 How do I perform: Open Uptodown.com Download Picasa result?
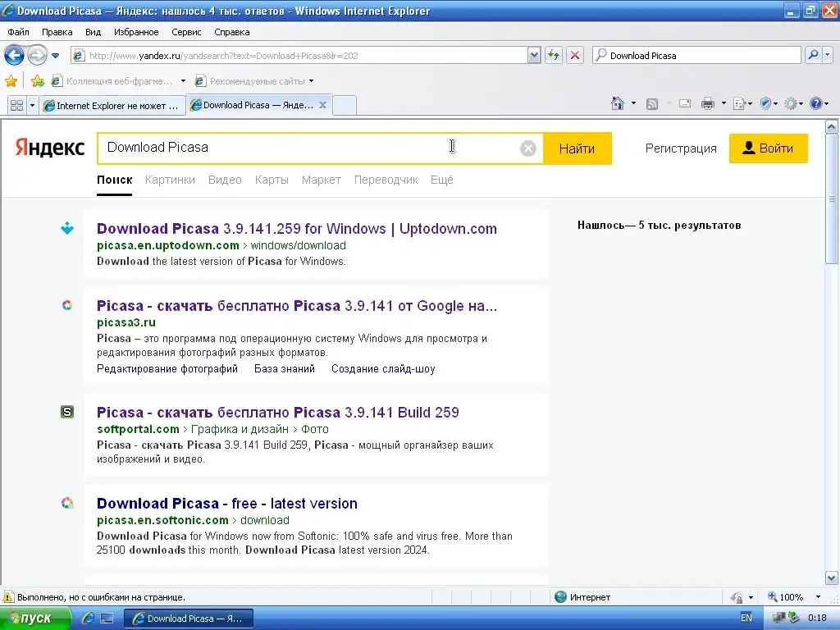pyautogui.click(x=297, y=229)
